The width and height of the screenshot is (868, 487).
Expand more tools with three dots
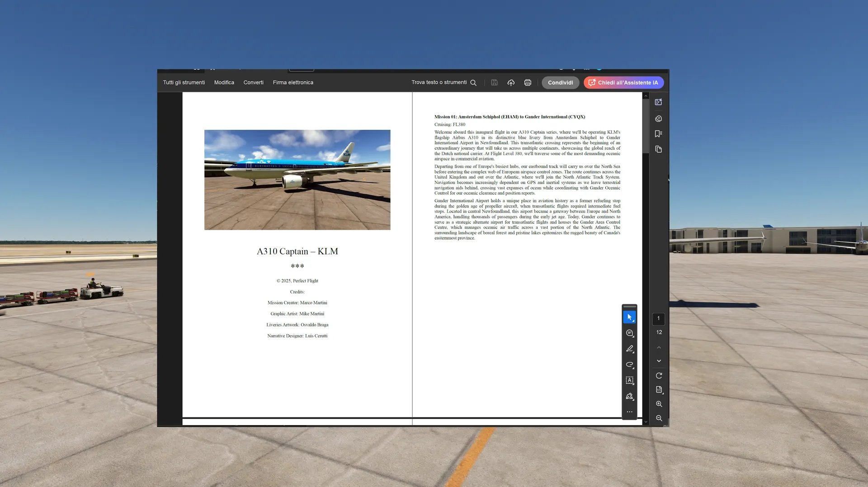[x=629, y=412]
